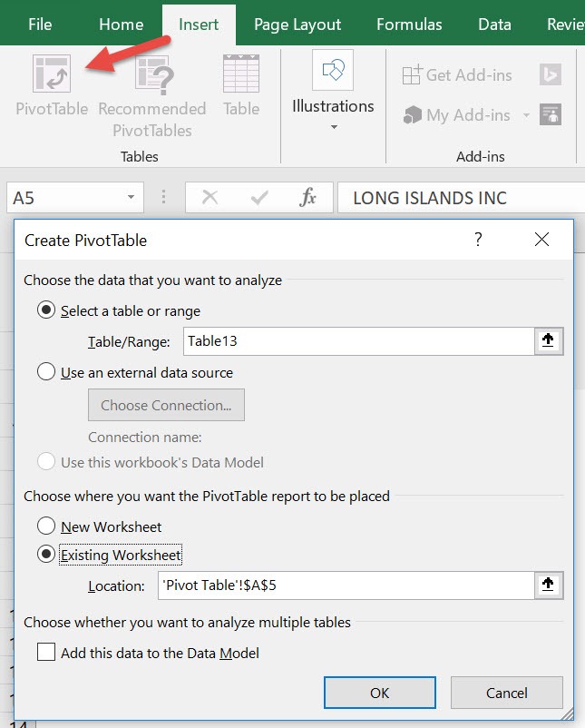Image resolution: width=585 pixels, height=728 pixels.
Task: Click the PivotTable ribbon icon
Action: pos(52,74)
